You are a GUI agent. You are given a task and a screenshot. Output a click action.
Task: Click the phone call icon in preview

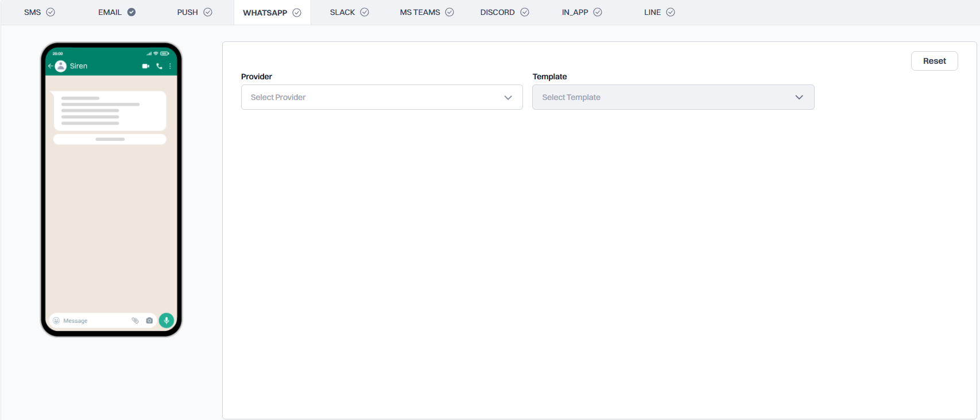click(159, 66)
